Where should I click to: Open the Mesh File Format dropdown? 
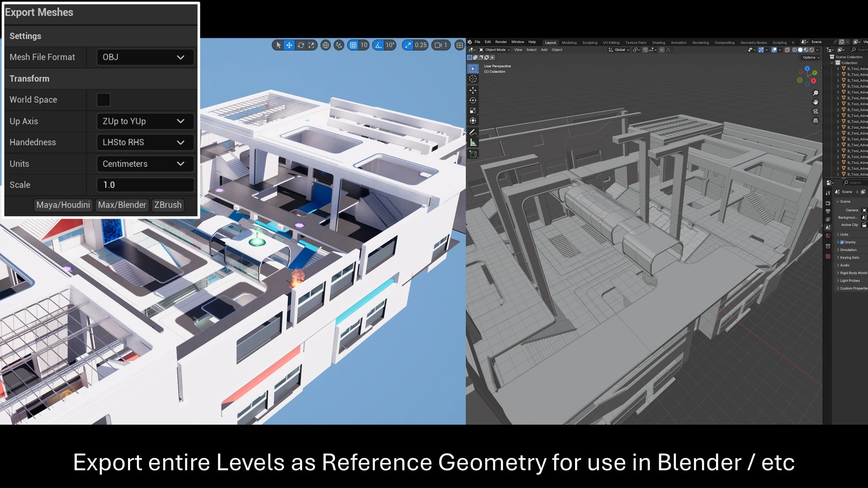coord(145,57)
